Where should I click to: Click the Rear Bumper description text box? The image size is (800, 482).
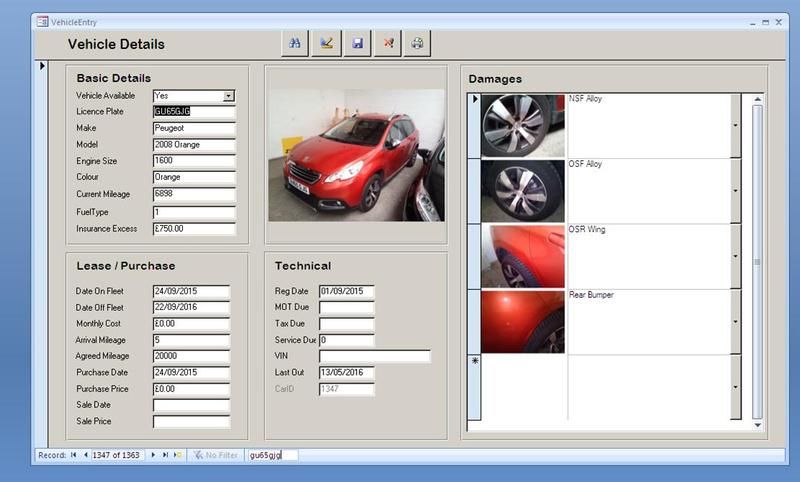click(x=648, y=322)
